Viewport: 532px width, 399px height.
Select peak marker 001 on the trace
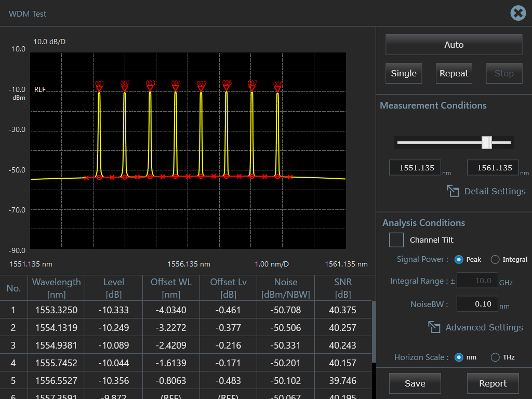click(99, 88)
